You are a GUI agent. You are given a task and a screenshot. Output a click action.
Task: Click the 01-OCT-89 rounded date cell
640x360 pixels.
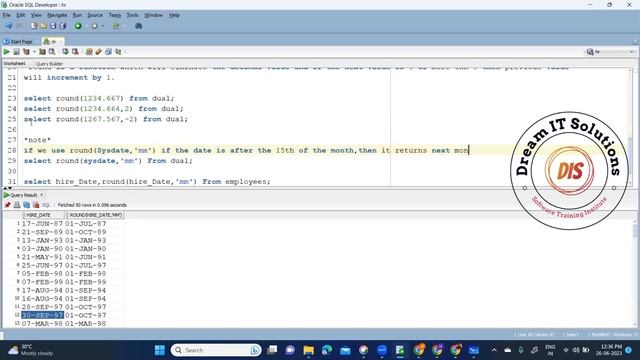(86, 232)
